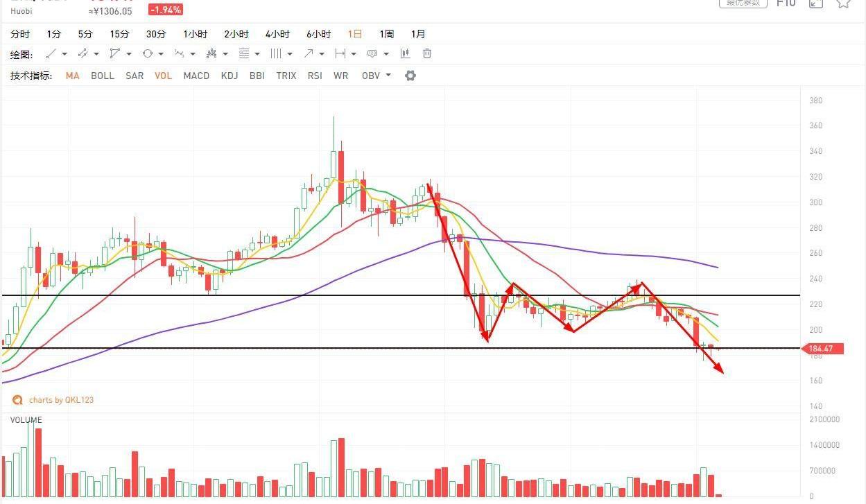Viewport: 866px width, 504px height.
Task: Switch to the 4小时 timeframe
Action: (x=277, y=34)
